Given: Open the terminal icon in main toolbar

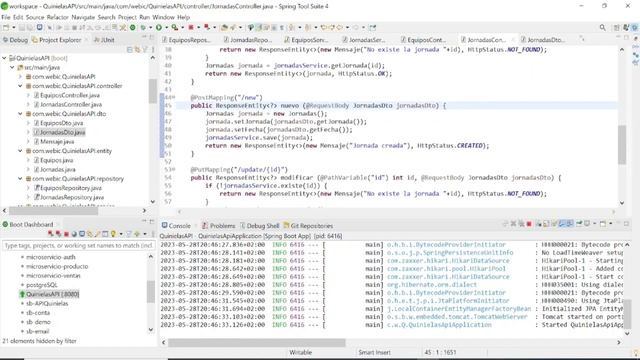Looking at the screenshot, I should pyautogui.click(x=40, y=27).
